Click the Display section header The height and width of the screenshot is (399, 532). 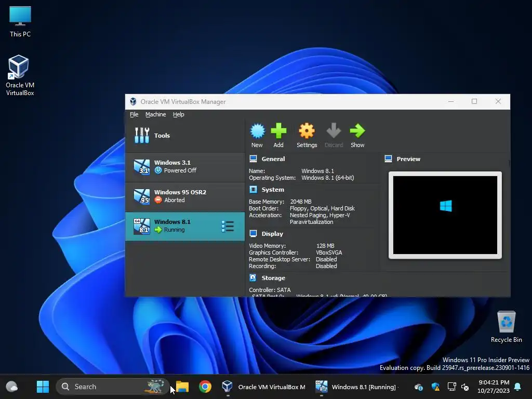tap(272, 234)
